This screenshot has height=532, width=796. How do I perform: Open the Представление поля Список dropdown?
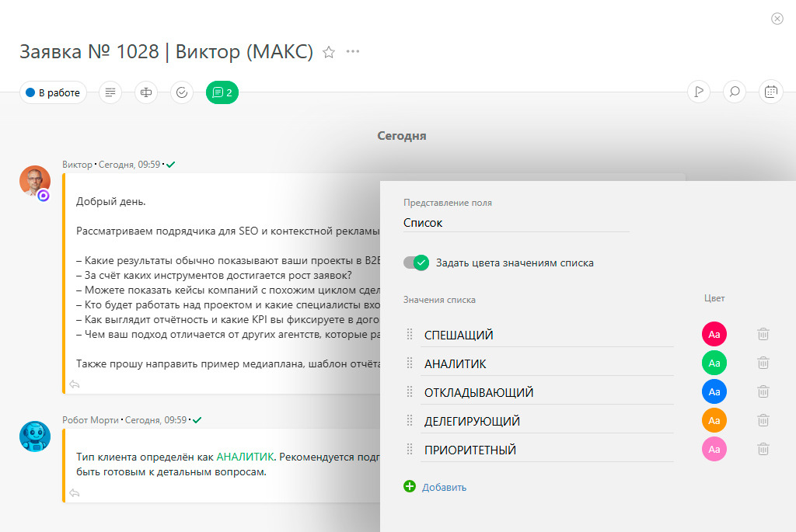coord(516,223)
